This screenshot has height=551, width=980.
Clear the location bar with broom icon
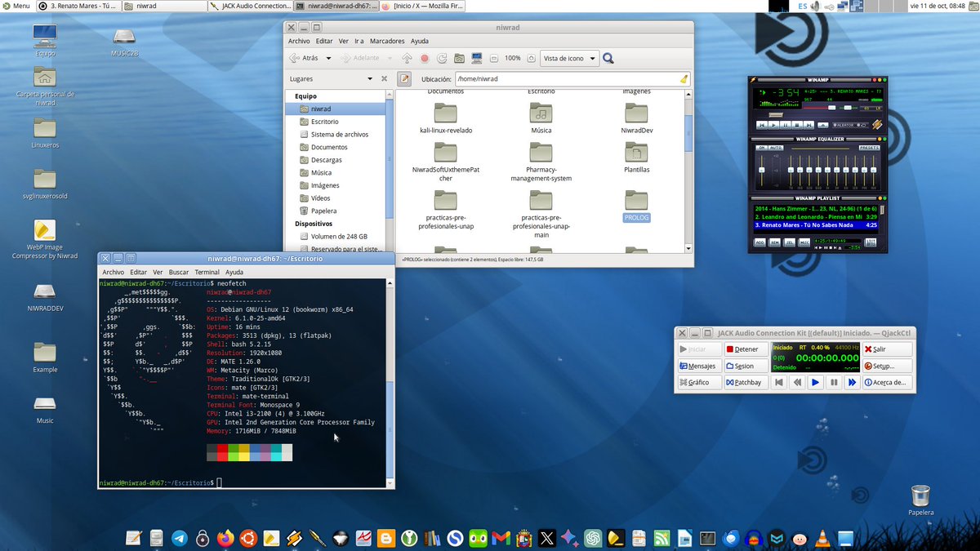click(x=684, y=79)
